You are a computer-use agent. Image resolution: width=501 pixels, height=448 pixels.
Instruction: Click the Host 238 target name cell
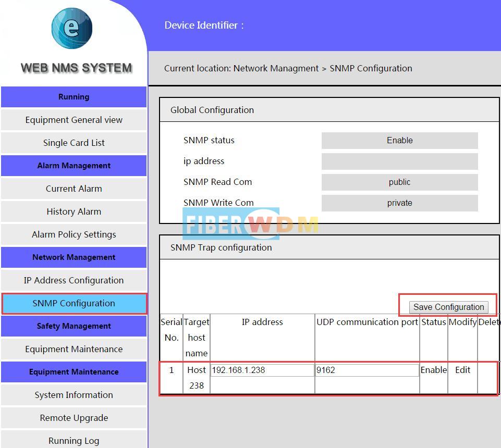point(197,378)
